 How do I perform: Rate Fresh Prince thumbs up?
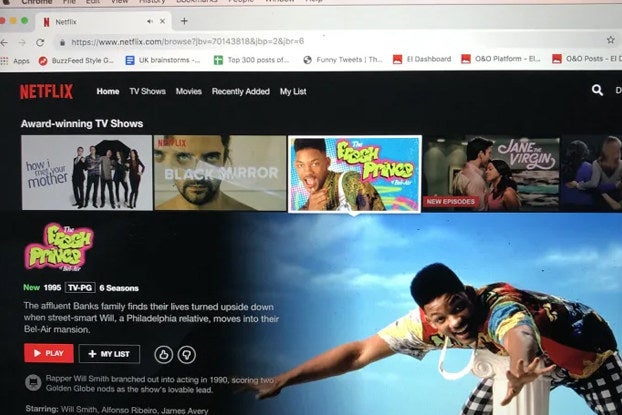point(163,354)
